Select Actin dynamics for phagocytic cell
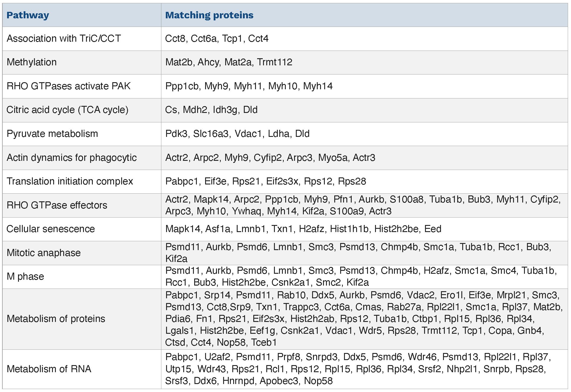Screen dimensions: 571x392 point(72,158)
